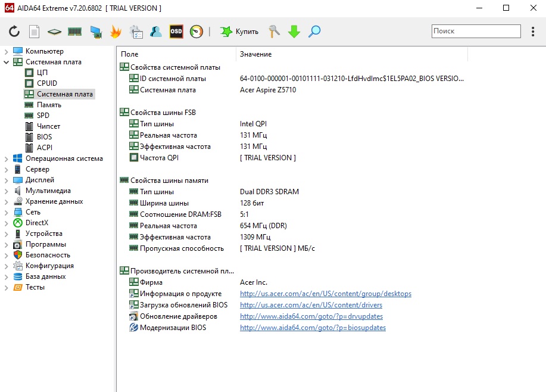Select the Тесты tree item
Viewport: 546px width, 392px height.
pos(35,287)
